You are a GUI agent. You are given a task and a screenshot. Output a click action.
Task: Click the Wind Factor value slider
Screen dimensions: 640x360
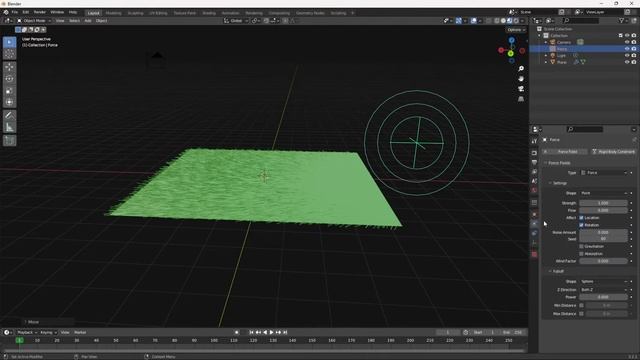tap(604, 261)
